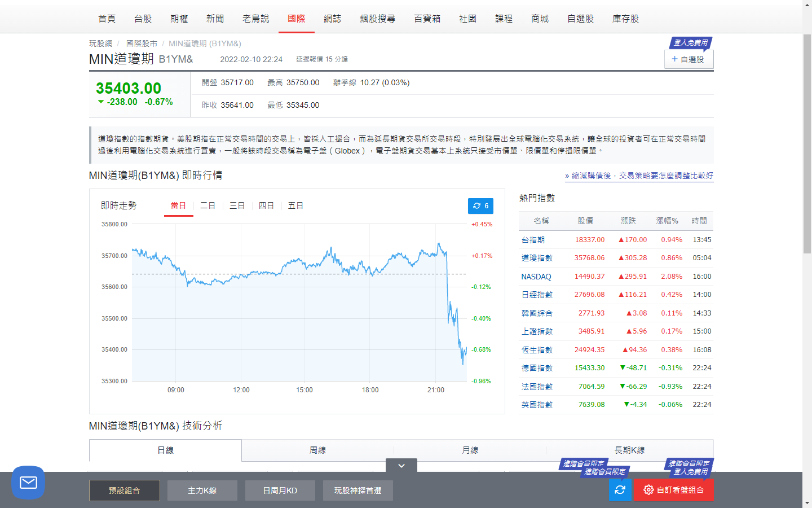Open 網誌 navigation menu item
Viewport: 812px width, 508px height.
pyautogui.click(x=333, y=19)
